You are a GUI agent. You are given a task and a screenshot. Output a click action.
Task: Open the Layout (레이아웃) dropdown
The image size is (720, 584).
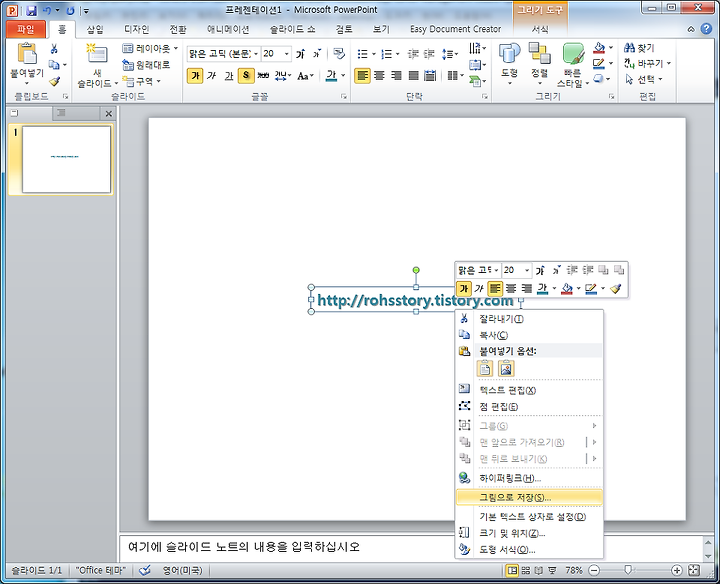[x=150, y=48]
